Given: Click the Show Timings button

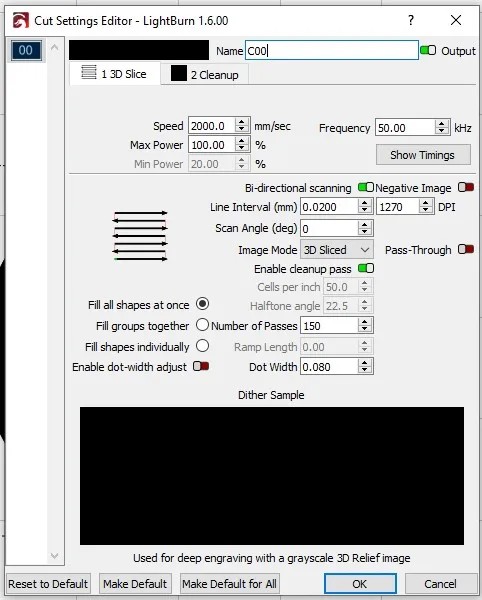Looking at the screenshot, I should tap(423, 155).
